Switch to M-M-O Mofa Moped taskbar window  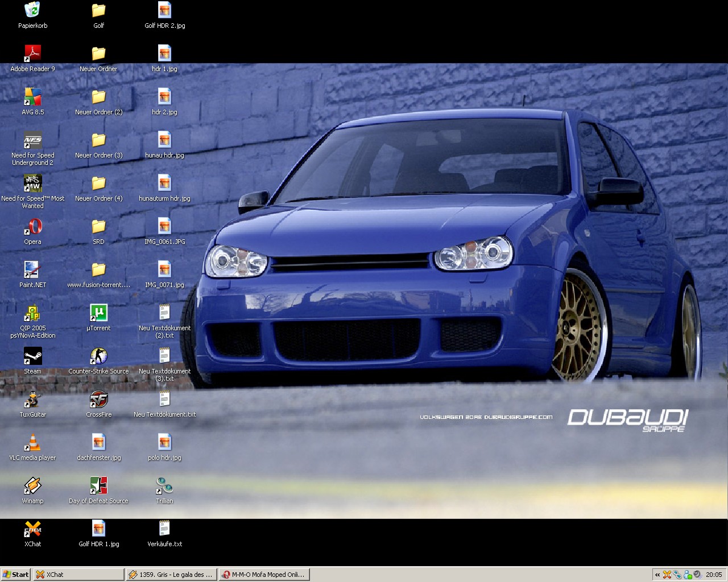(x=264, y=575)
